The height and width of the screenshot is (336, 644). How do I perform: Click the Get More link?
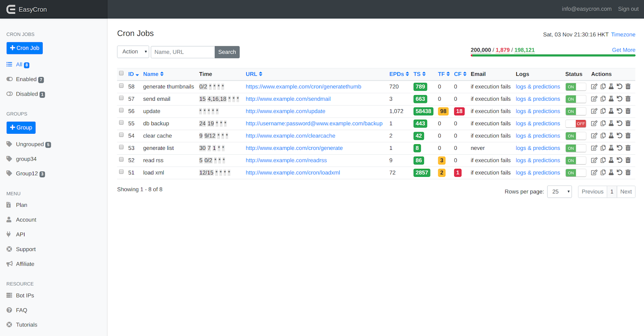click(623, 50)
